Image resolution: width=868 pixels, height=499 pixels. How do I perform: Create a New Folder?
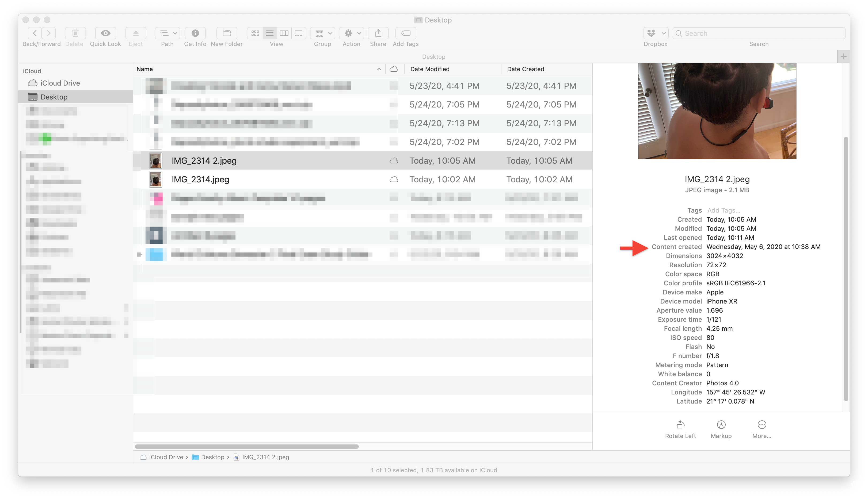tap(227, 33)
